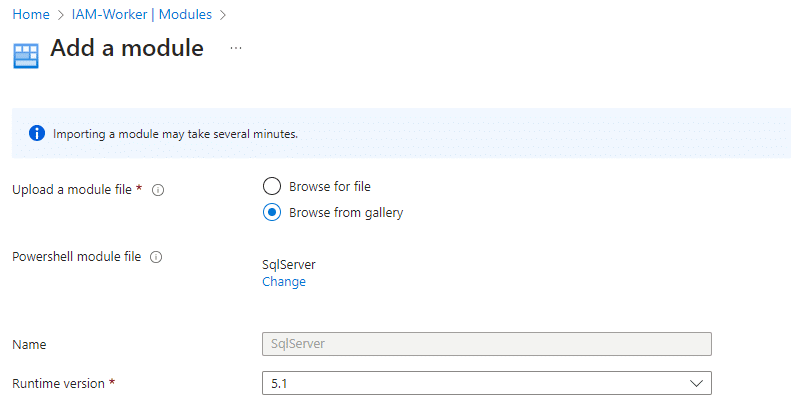Open the Runtime version combo box showing 5.1
Viewport: 791px width, 407px height.
487,383
